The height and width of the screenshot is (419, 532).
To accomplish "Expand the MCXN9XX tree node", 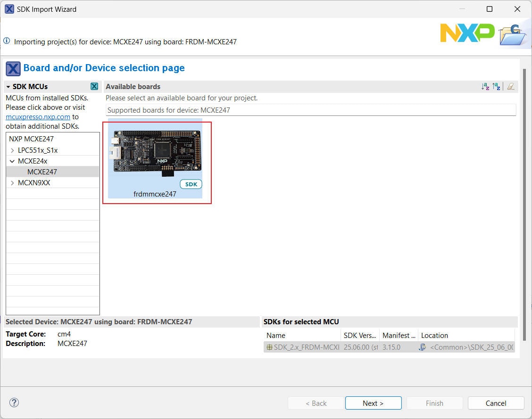I will pyautogui.click(x=12, y=183).
